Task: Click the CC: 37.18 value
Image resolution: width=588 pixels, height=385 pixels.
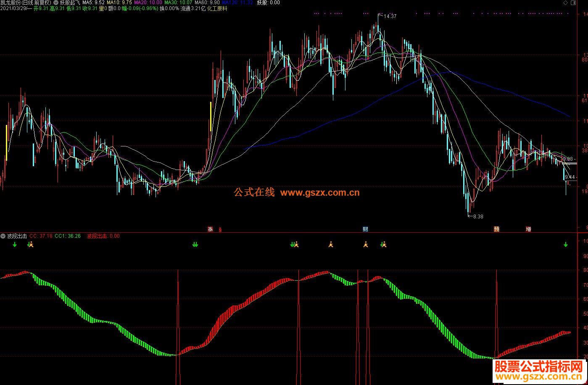Action: point(41,236)
